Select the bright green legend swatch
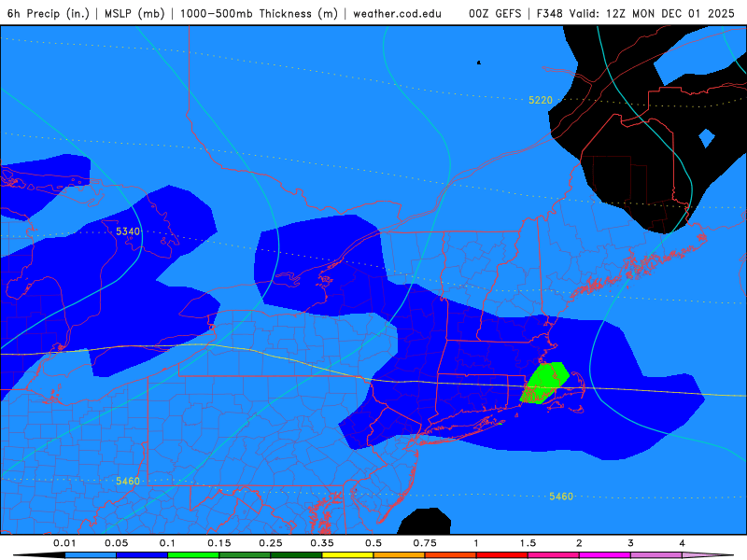Screen dimensions: 747x560 [x=193, y=555]
